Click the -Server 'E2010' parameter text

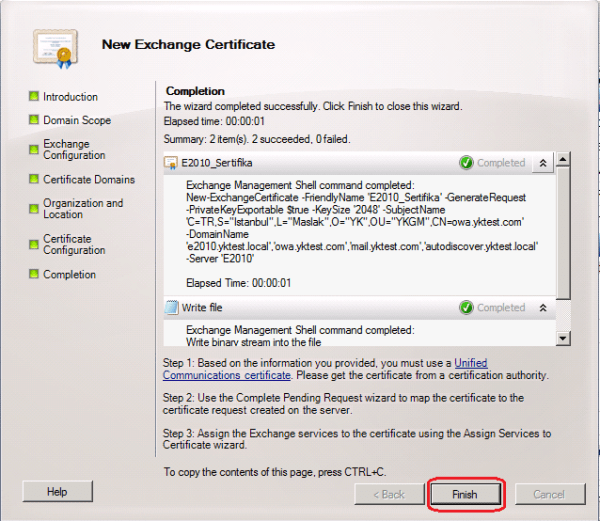pyautogui.click(x=220, y=259)
